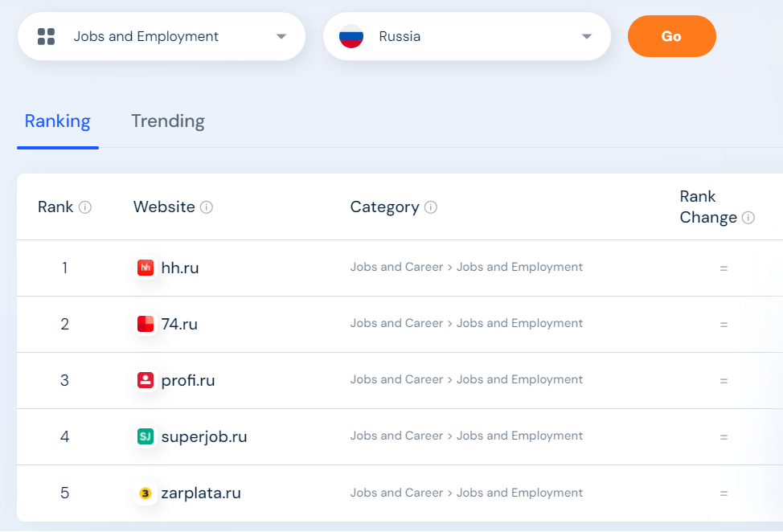Click the category text in the hh.ru row
The image size is (783, 532).
466,267
